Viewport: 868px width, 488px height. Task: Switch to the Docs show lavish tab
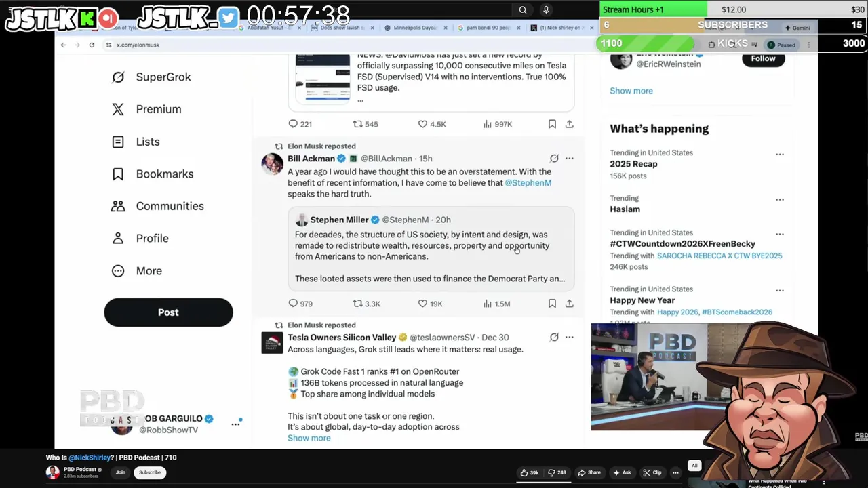342,28
